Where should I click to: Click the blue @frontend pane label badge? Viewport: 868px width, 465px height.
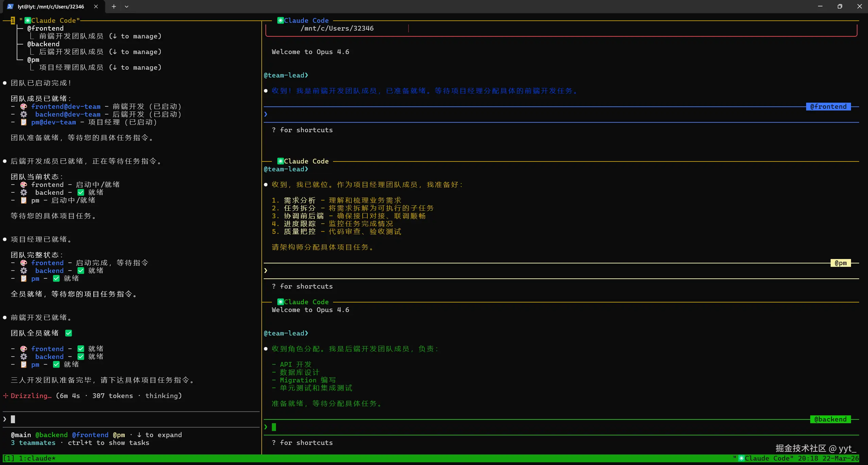point(828,106)
